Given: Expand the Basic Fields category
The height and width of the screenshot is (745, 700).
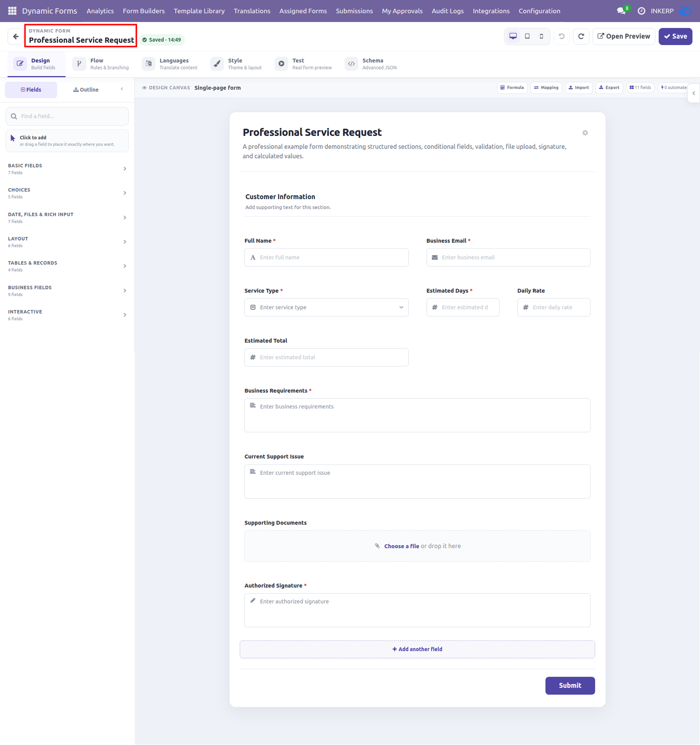Looking at the screenshot, I should 67,169.
